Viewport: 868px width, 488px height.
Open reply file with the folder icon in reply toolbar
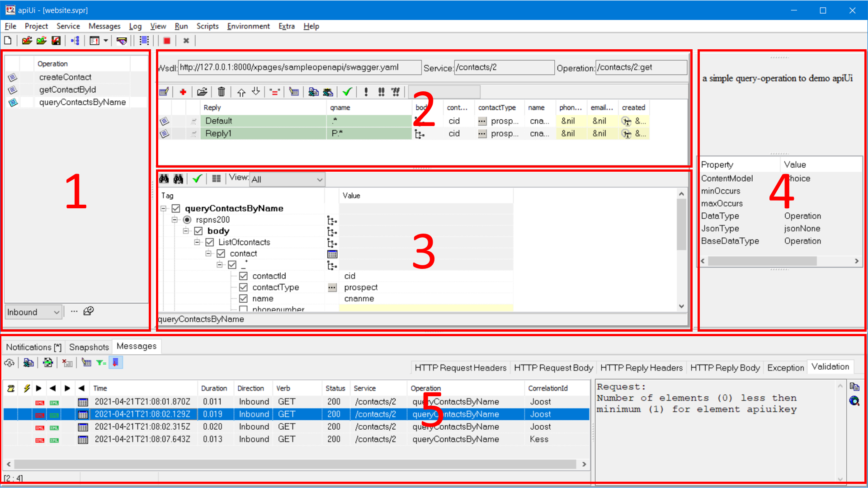202,92
